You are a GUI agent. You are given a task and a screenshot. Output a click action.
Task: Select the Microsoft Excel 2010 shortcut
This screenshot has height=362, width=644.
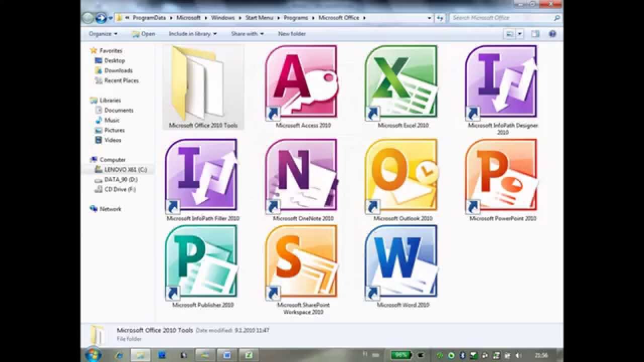point(401,83)
